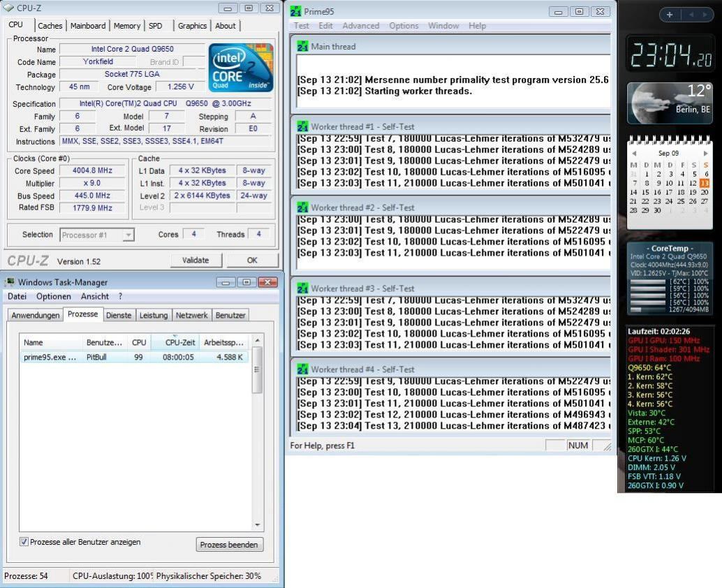The image size is (722, 588).
Task: Open the Test menu in Prime95
Action: click(302, 26)
